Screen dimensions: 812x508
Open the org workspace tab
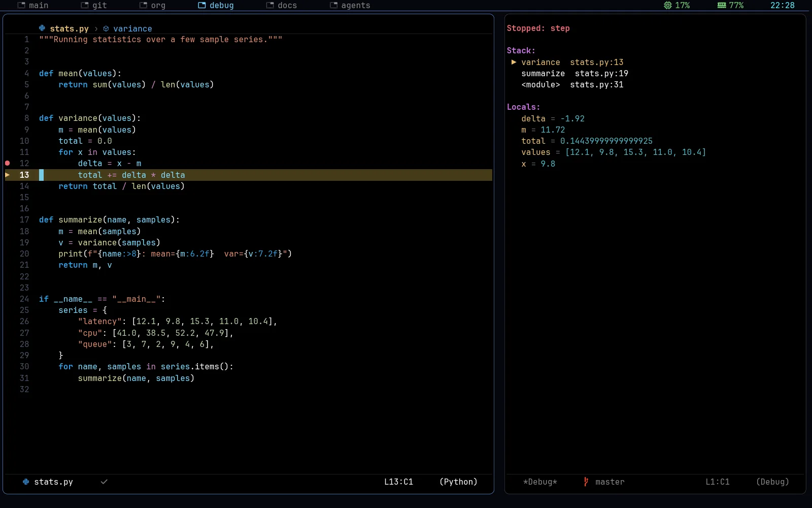pos(152,6)
